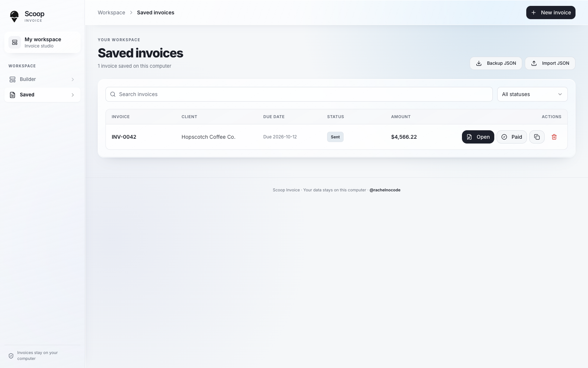The image size is (588, 368).
Task: Click the DUE DATE column header
Action: pyautogui.click(x=274, y=117)
